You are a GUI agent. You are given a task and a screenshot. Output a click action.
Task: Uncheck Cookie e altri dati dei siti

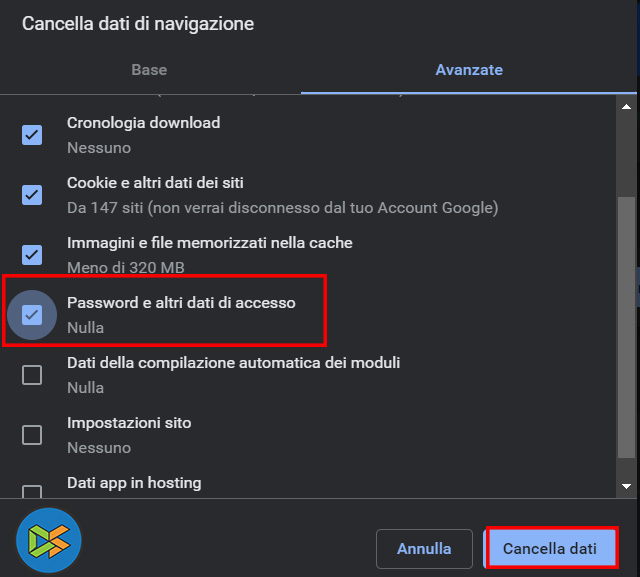tap(32, 195)
